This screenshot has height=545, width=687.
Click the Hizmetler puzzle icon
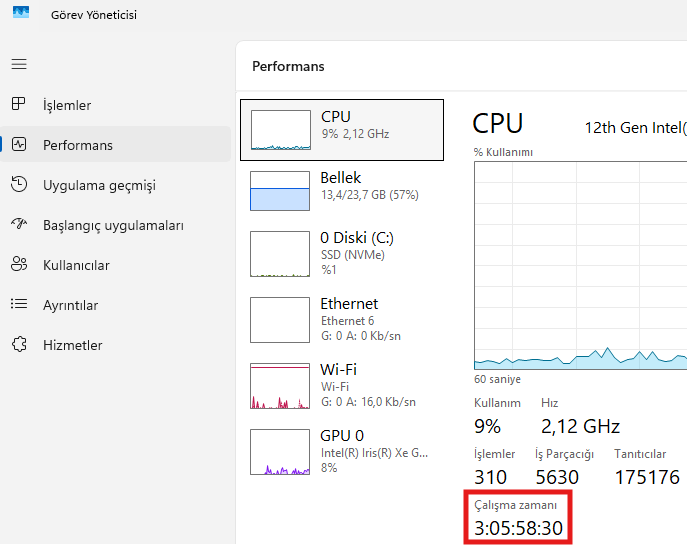[x=18, y=345]
